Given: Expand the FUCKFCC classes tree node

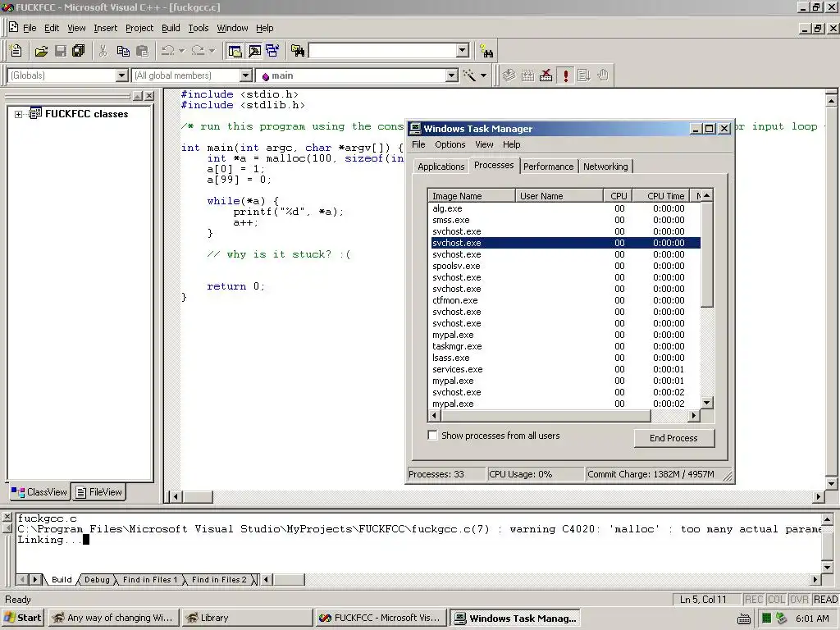Looking at the screenshot, I should [18, 114].
